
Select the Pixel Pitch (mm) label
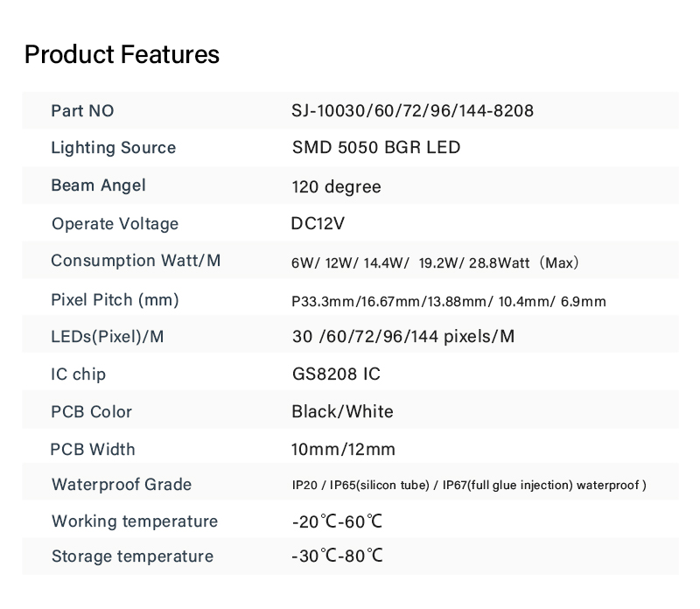(115, 300)
